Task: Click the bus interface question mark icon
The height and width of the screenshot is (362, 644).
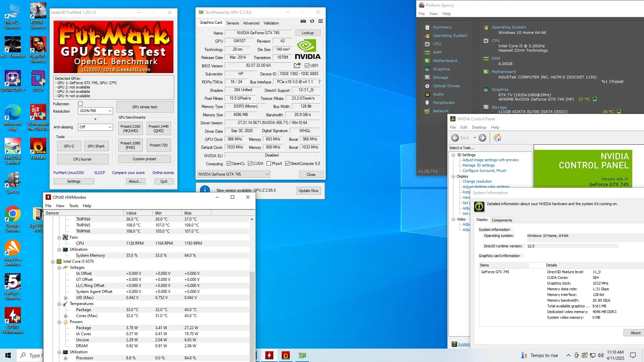Action: [x=319, y=82]
